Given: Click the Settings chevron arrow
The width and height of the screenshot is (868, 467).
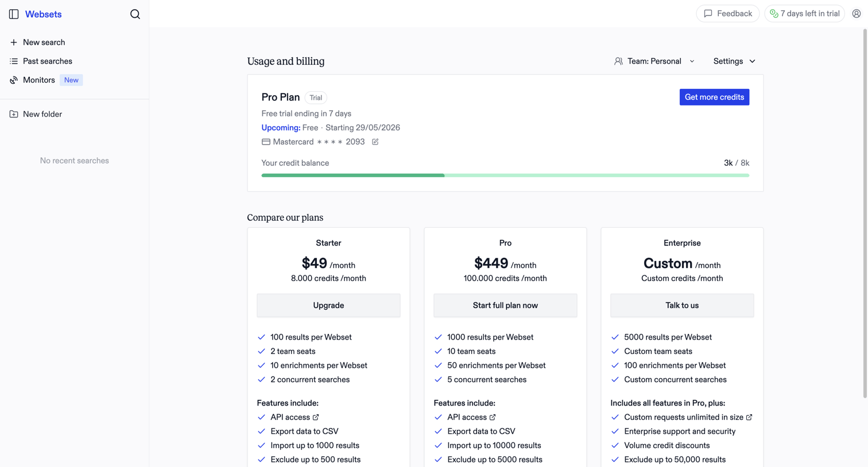Looking at the screenshot, I should [x=752, y=61].
